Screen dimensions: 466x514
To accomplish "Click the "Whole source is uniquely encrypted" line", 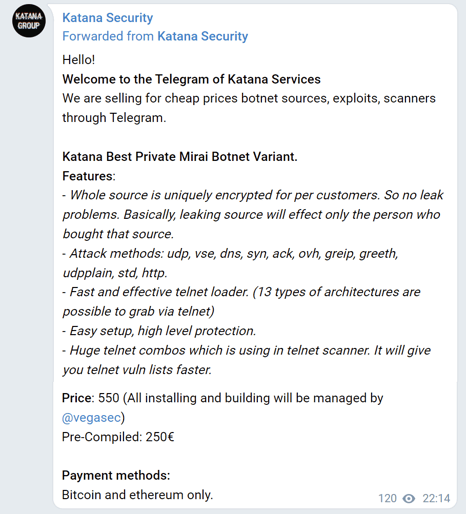I will pos(253,214).
